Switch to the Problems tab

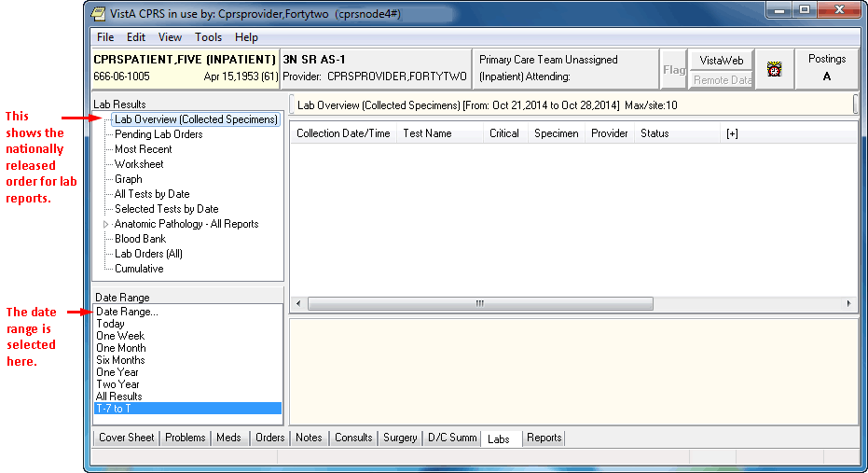click(185, 438)
